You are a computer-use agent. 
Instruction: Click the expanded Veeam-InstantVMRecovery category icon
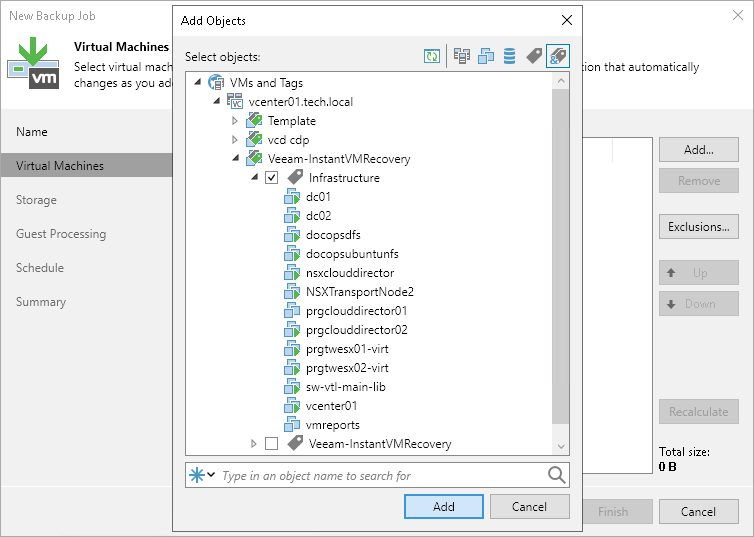pos(254,159)
